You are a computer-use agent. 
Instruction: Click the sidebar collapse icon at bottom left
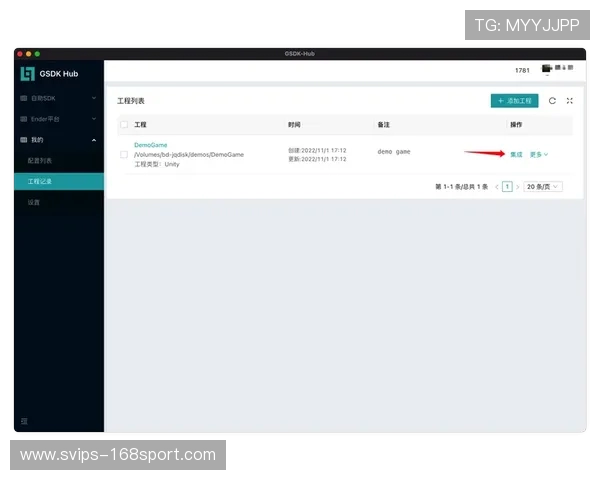(24, 420)
